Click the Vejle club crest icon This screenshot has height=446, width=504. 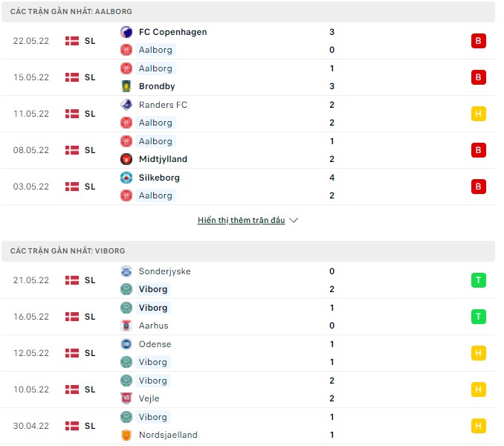point(126,398)
